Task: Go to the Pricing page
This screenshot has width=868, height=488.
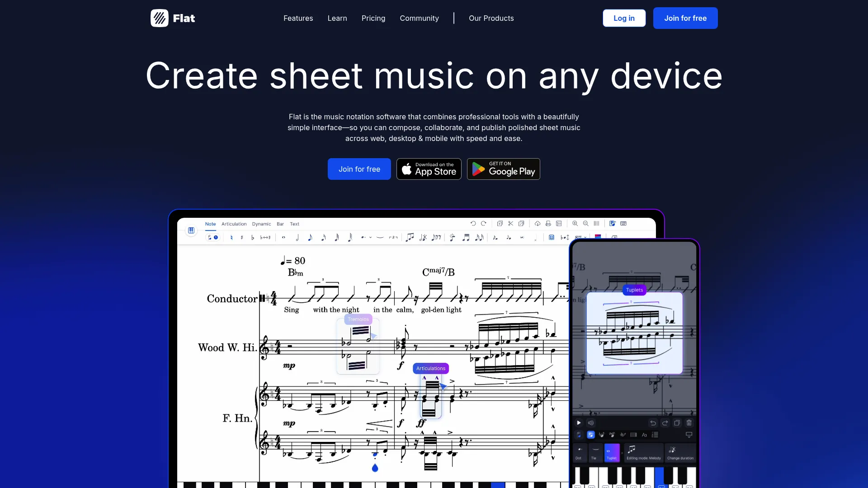Action: 373,18
